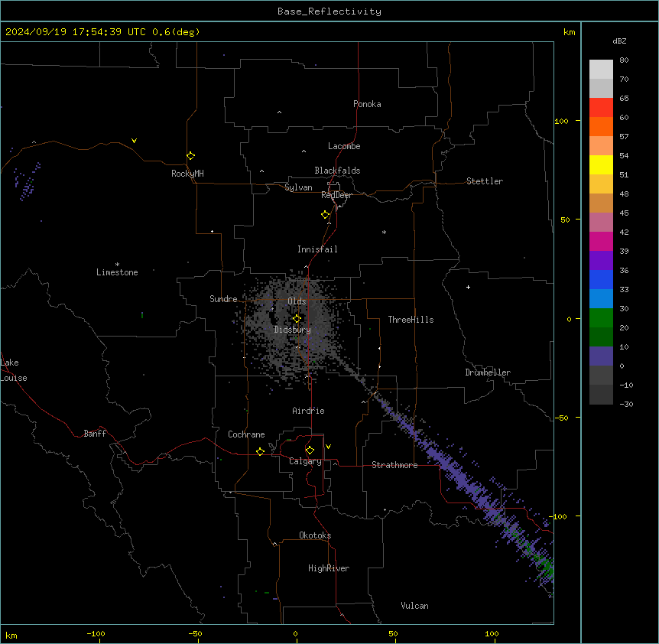Click the Drumheller label
The image size is (659, 644).
(x=488, y=372)
